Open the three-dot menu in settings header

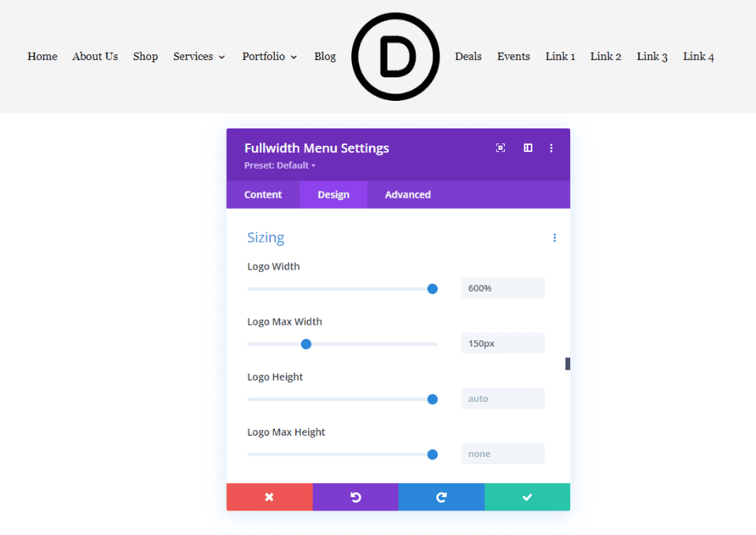click(x=551, y=148)
